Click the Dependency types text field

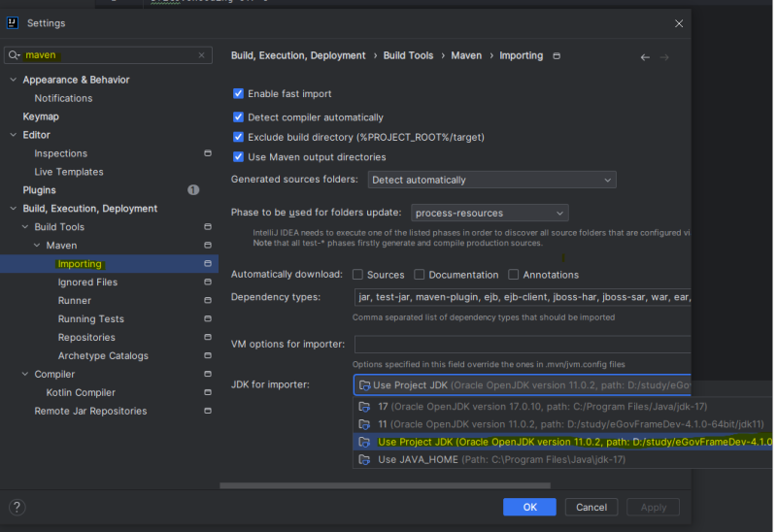pos(523,297)
